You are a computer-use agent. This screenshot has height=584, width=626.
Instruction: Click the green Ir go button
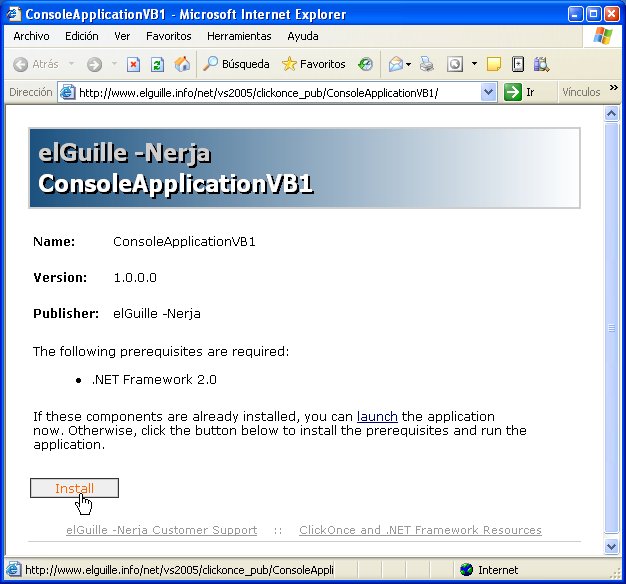point(519,92)
